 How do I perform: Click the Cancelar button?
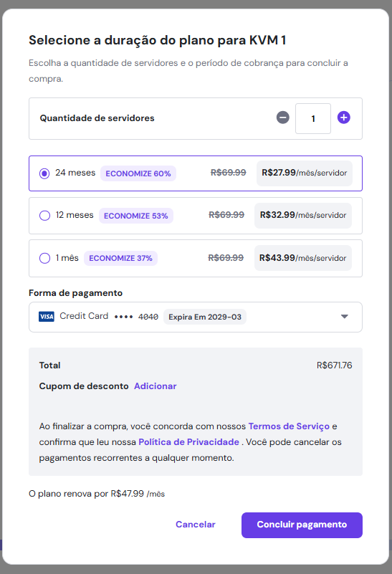[x=196, y=525]
